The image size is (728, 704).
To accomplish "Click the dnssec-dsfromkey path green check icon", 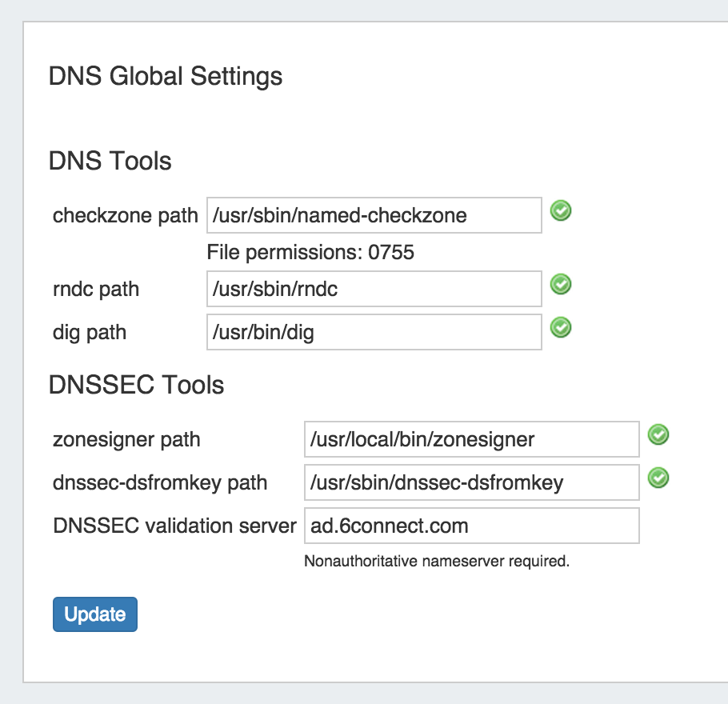I will tap(658, 478).
